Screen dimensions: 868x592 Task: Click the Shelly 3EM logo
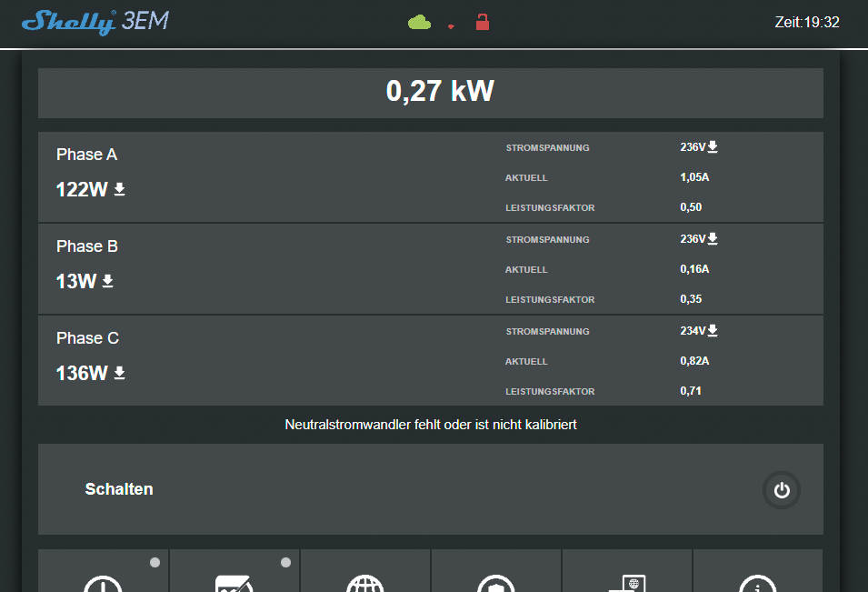coord(95,22)
